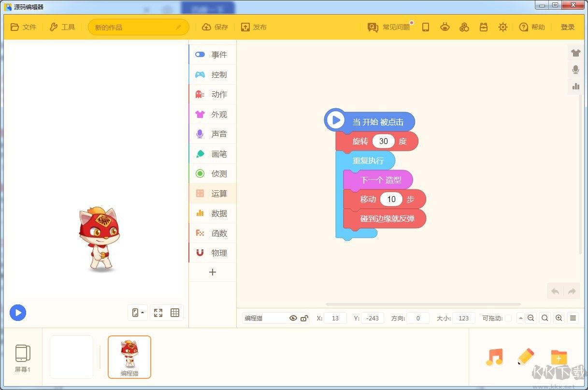The image size is (588, 390).
Task: Open the add-material folder icon
Action: [x=559, y=357]
